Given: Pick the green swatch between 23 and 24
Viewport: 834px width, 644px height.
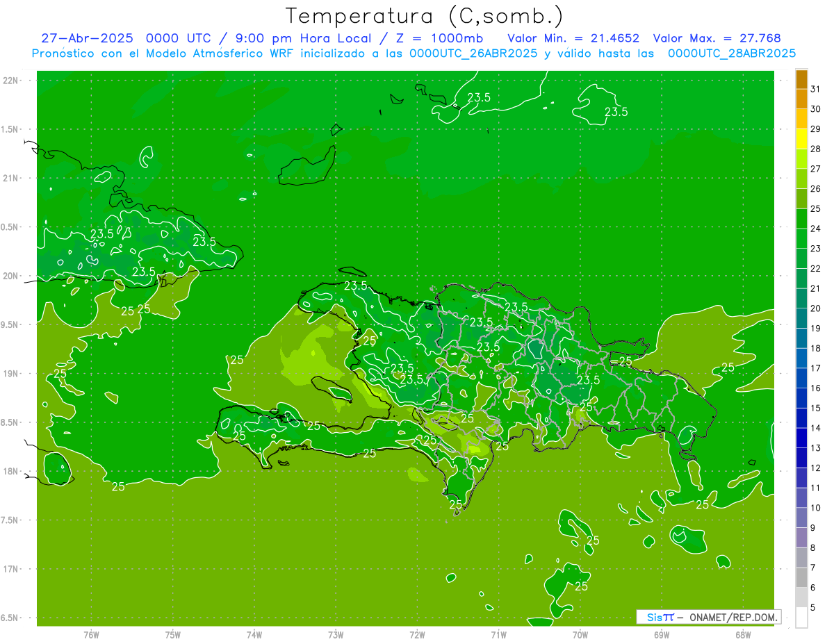Looking at the screenshot, I should (x=801, y=239).
